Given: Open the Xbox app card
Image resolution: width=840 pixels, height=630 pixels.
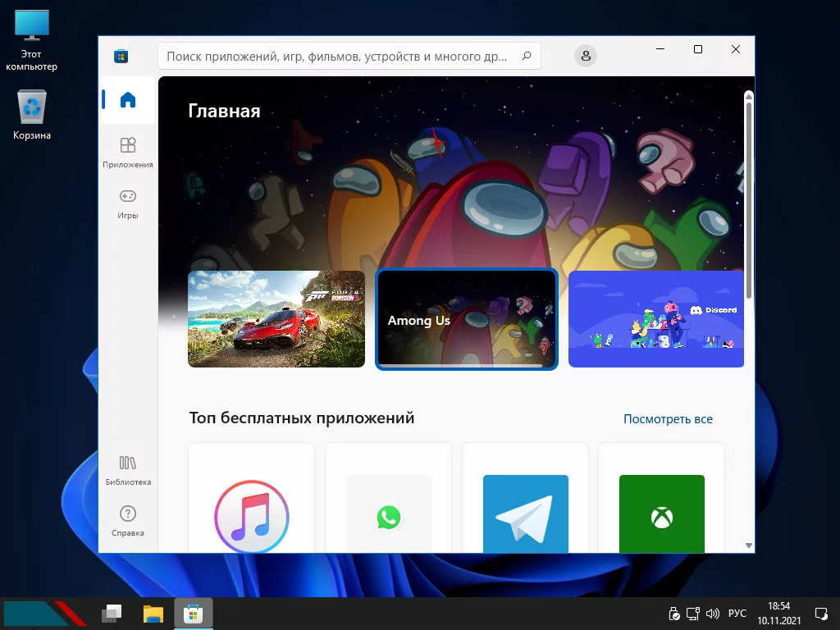Looking at the screenshot, I should point(662,498).
